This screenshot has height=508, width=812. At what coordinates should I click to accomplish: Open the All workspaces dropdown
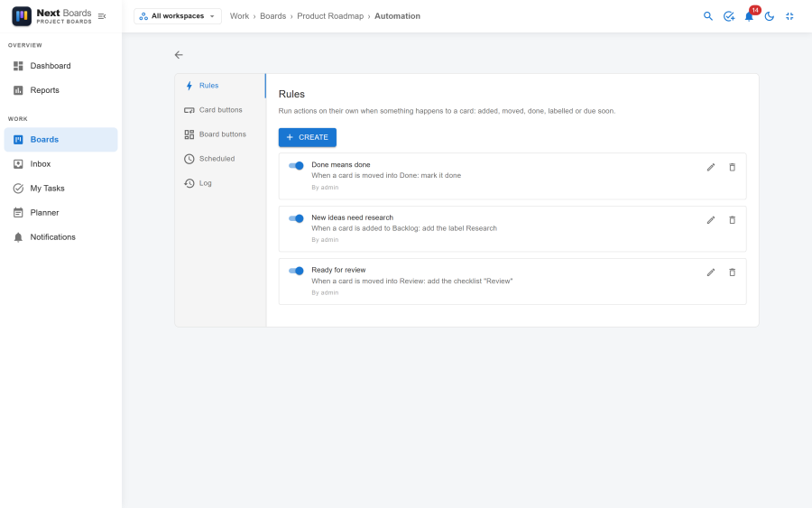(x=178, y=16)
